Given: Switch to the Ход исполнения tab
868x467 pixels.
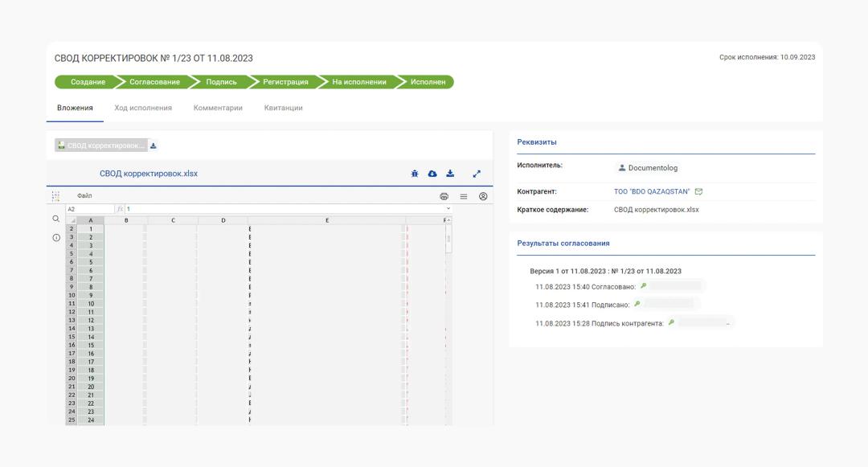Looking at the screenshot, I should point(143,108).
